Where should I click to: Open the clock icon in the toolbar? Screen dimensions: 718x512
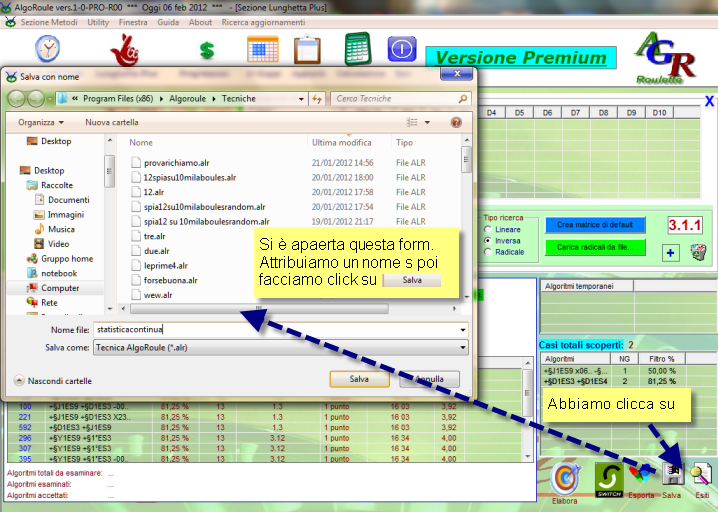[x=48, y=49]
